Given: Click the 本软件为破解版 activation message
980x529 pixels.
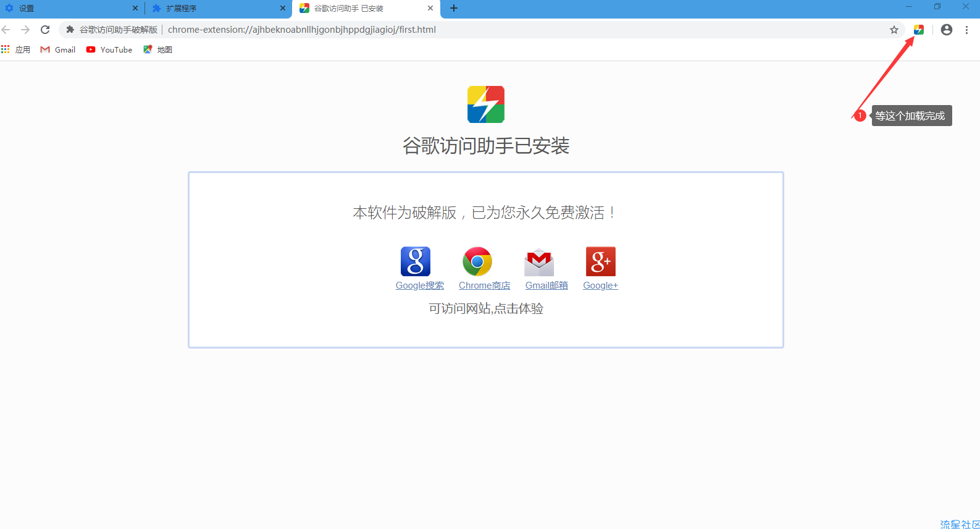Looking at the screenshot, I should click(485, 213).
